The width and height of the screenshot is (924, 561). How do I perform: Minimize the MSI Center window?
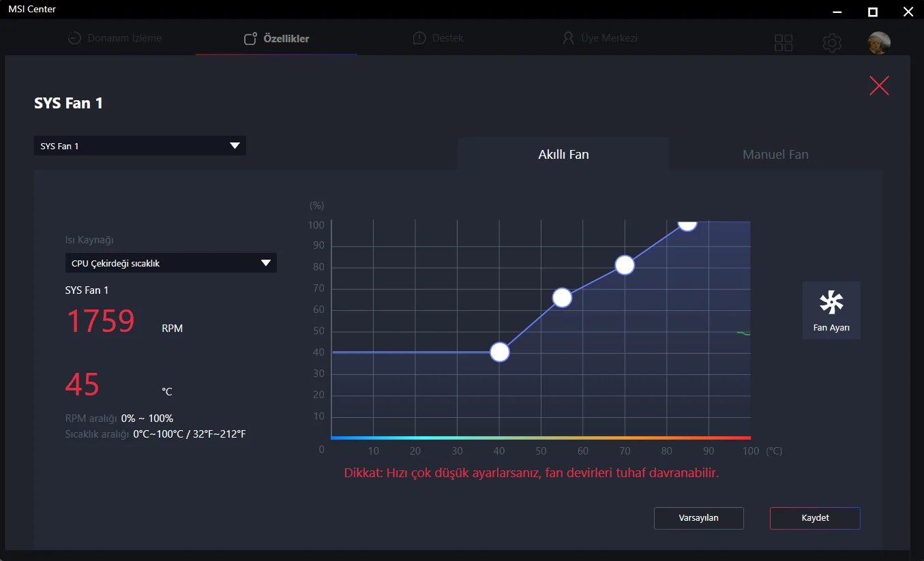[x=838, y=12]
